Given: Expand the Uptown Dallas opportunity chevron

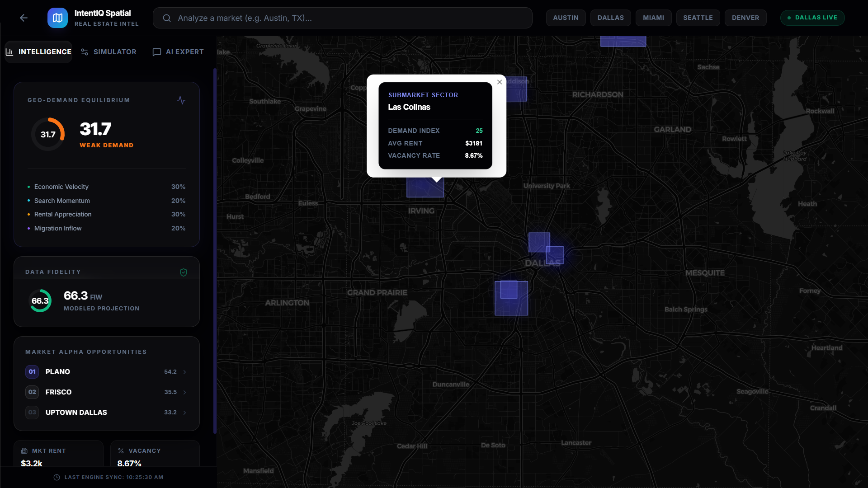Looking at the screenshot, I should tap(184, 413).
